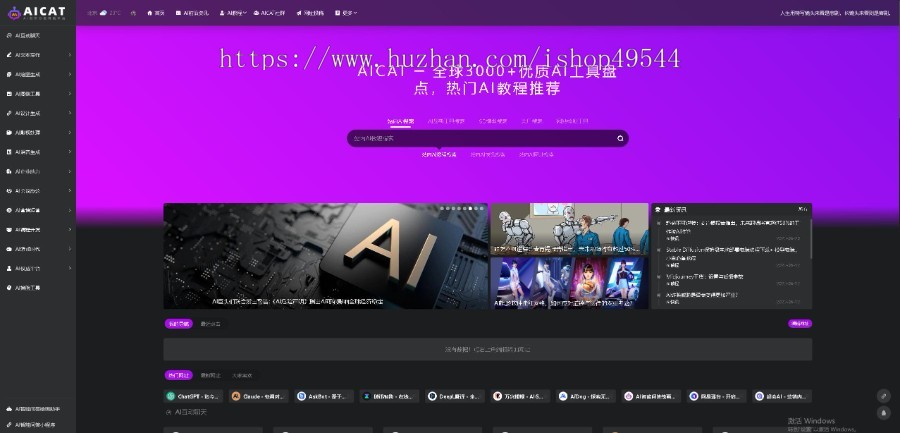Screen dimensions: 900x433
Task: Click the magnifier icon in search bar
Action: tap(620, 138)
